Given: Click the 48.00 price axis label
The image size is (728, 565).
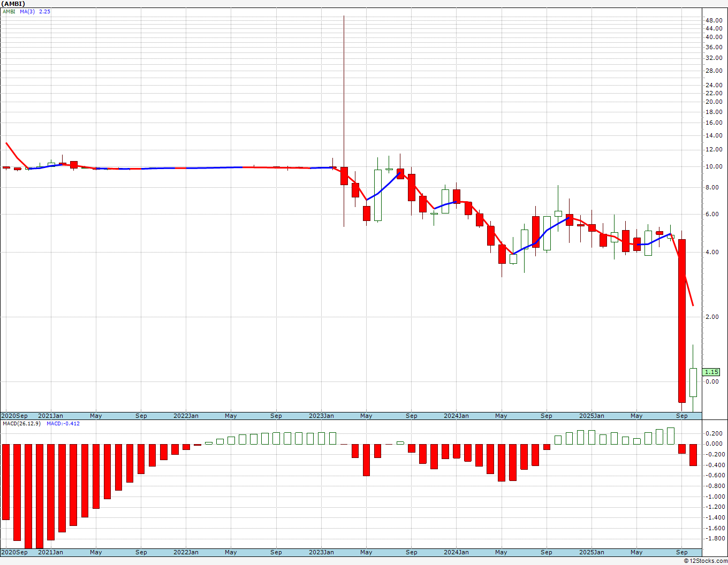Looking at the screenshot, I should [x=714, y=20].
